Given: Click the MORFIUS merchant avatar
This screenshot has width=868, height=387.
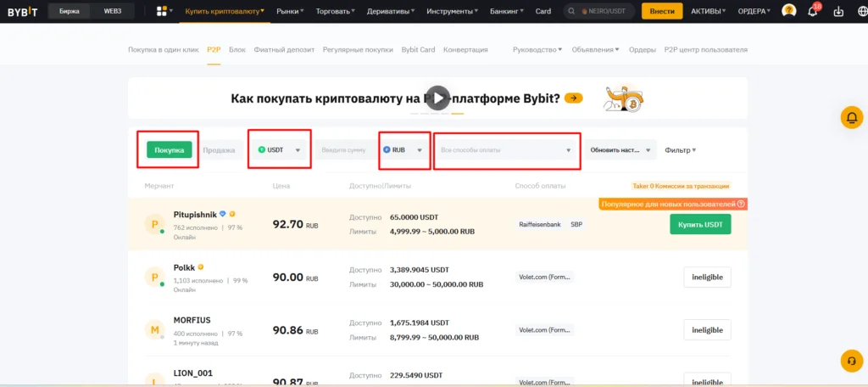Looking at the screenshot, I should (x=154, y=330).
